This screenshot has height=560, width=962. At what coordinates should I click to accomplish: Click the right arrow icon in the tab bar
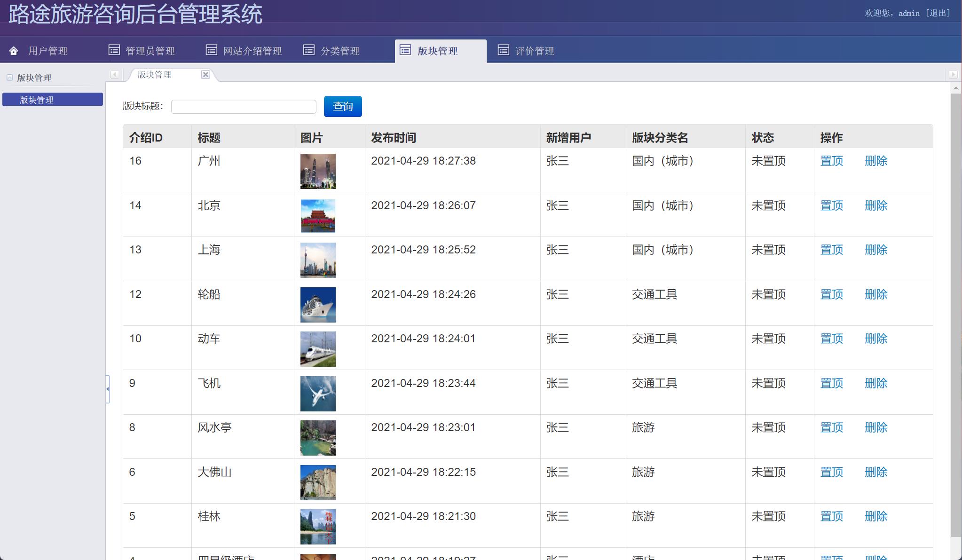[x=953, y=74]
